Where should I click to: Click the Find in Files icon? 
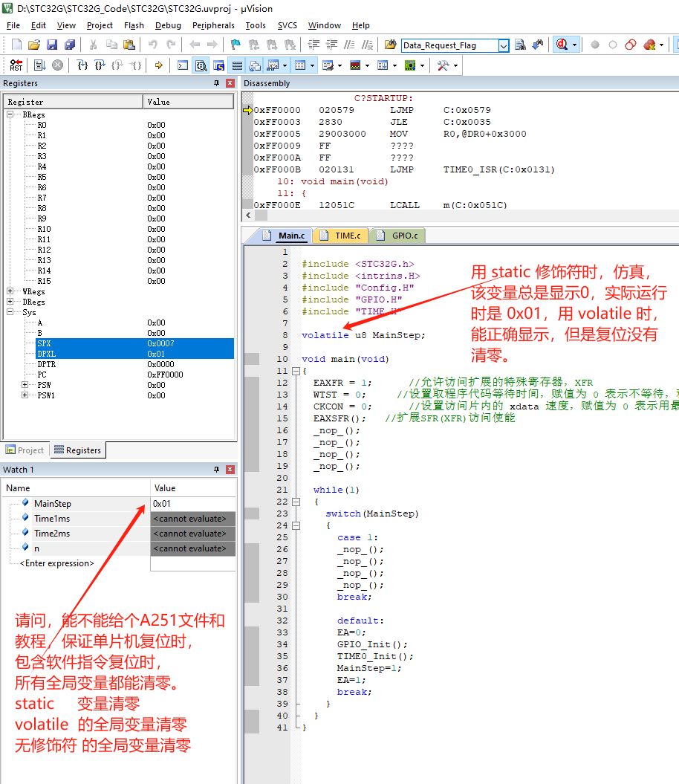click(391, 45)
